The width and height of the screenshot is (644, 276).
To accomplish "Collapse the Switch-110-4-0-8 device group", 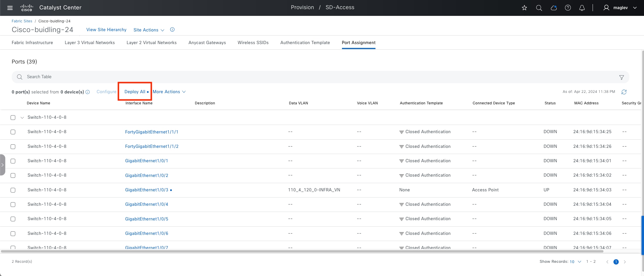I will (x=22, y=118).
